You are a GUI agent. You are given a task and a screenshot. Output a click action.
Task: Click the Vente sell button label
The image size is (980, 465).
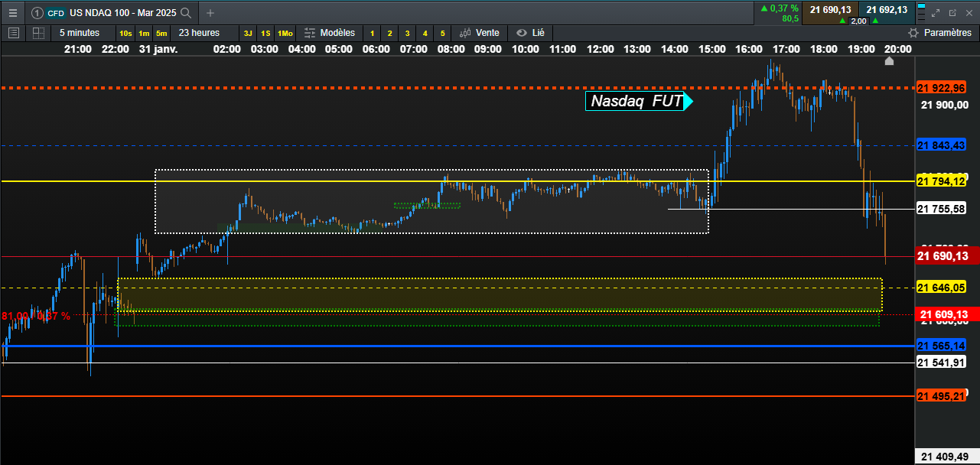click(x=487, y=33)
